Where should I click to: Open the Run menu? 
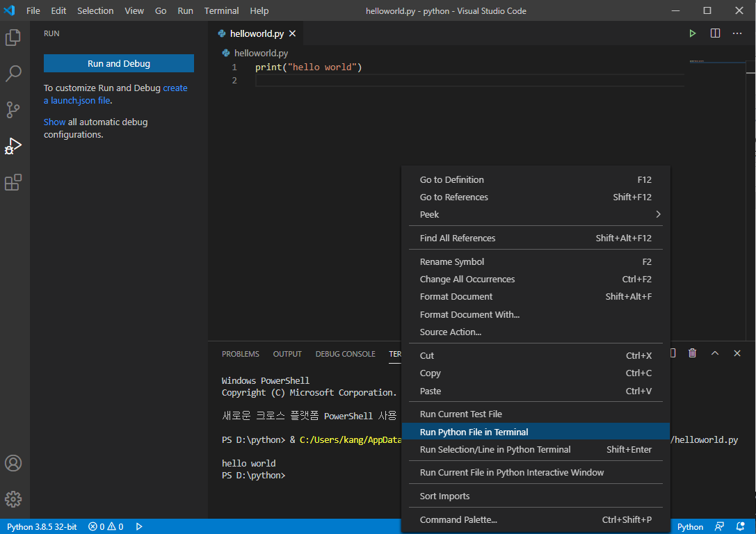pos(185,10)
